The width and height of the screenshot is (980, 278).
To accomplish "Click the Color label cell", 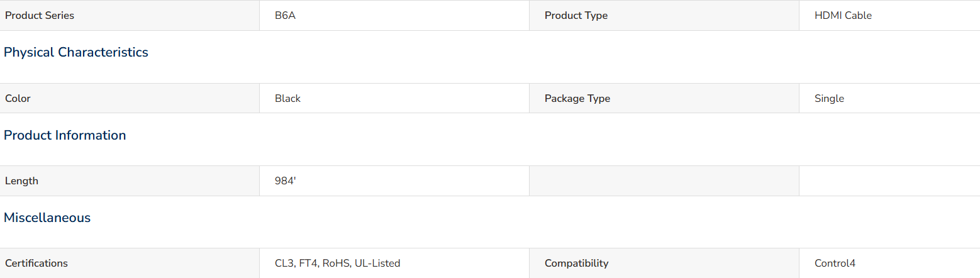I will (130, 98).
